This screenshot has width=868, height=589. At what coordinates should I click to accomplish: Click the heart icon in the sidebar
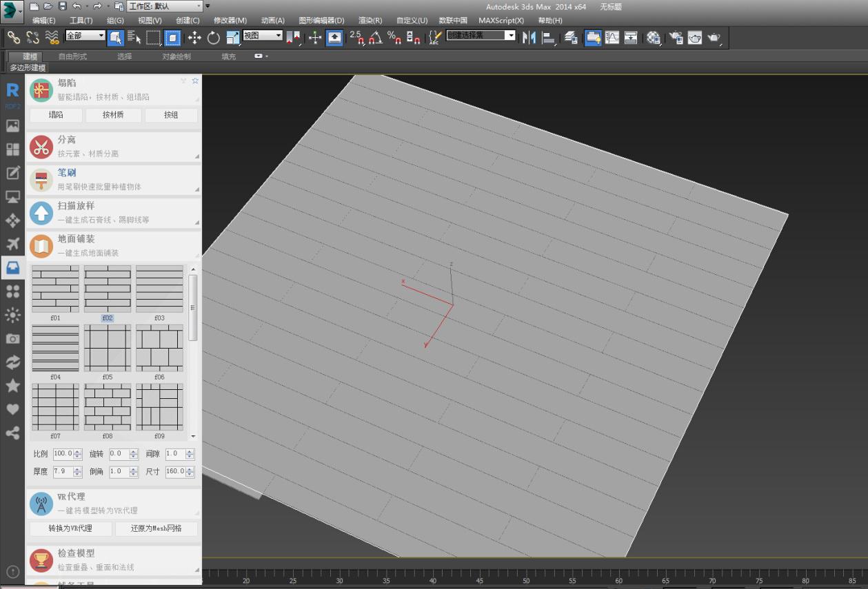[x=12, y=409]
